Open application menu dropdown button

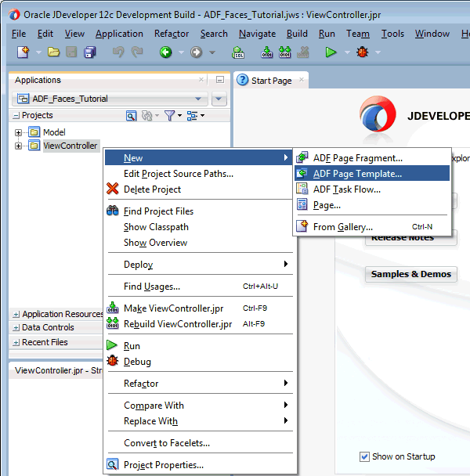(219, 99)
